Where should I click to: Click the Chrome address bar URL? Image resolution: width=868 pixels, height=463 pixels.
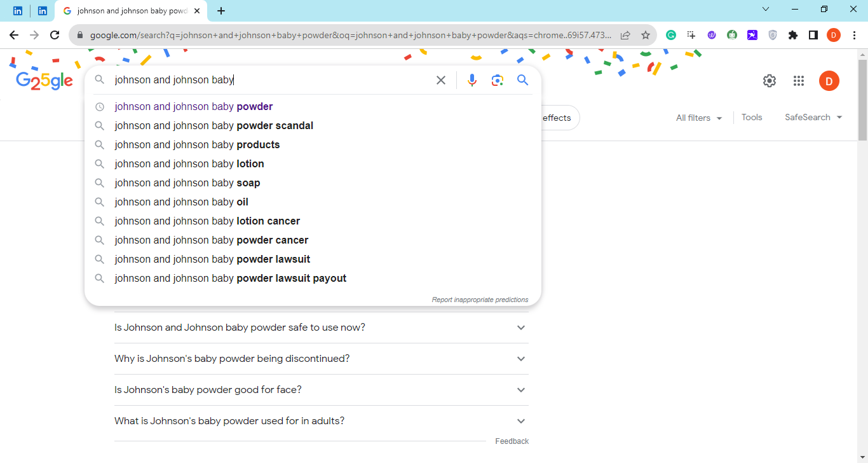tap(351, 35)
